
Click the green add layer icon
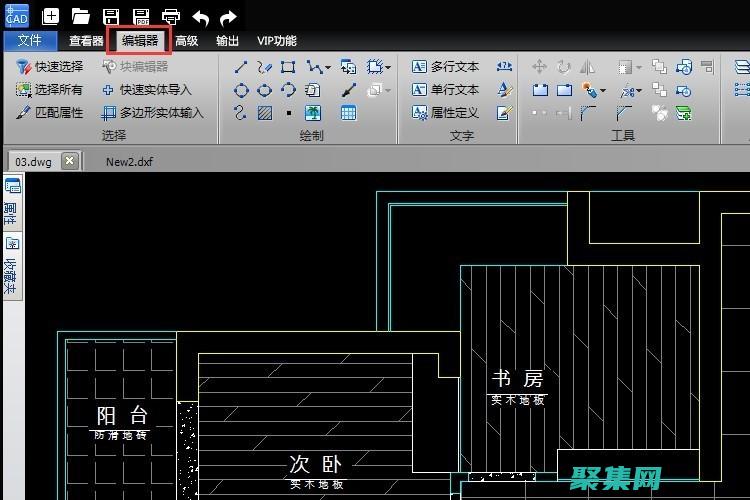pos(683,113)
